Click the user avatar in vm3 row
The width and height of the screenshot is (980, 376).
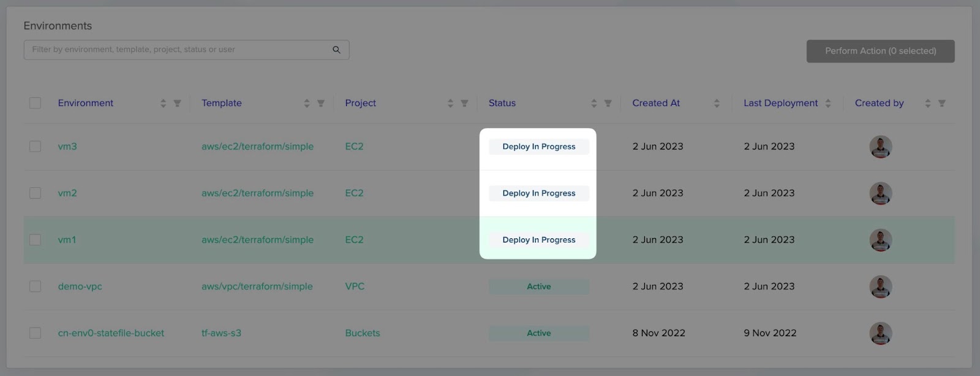(881, 147)
